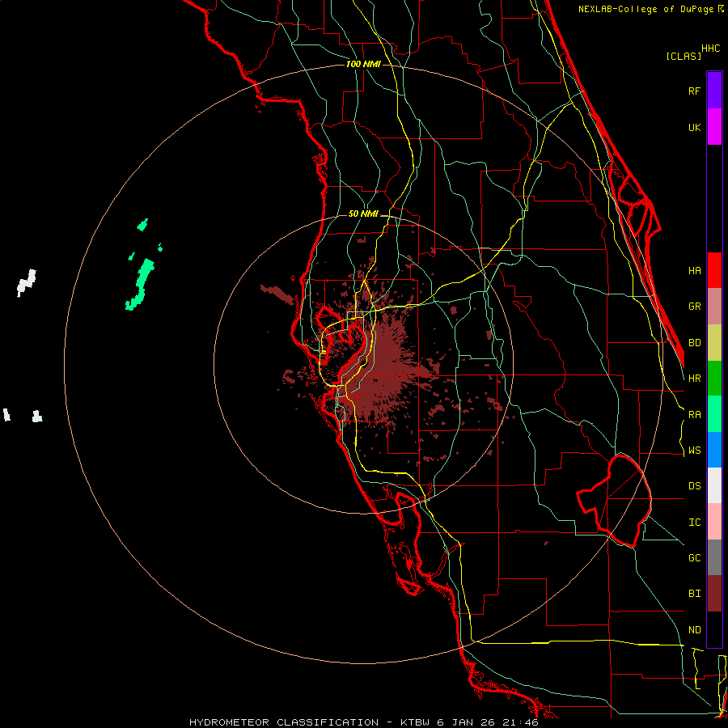Click the RA mint-green legend swatch

pos(714,414)
